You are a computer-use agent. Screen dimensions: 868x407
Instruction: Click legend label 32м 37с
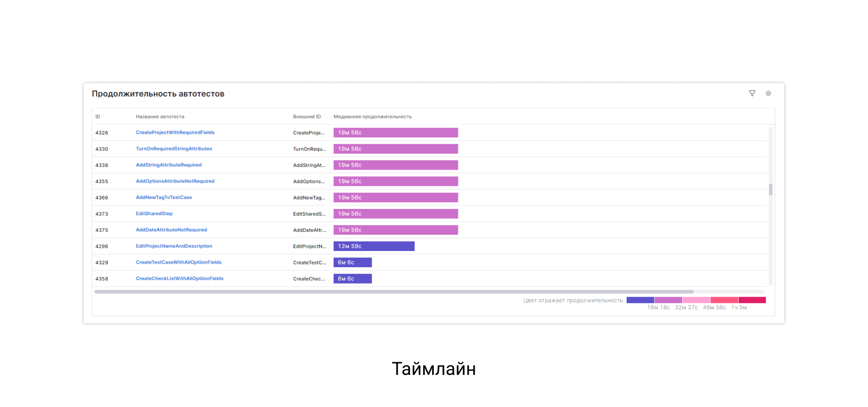point(686,308)
